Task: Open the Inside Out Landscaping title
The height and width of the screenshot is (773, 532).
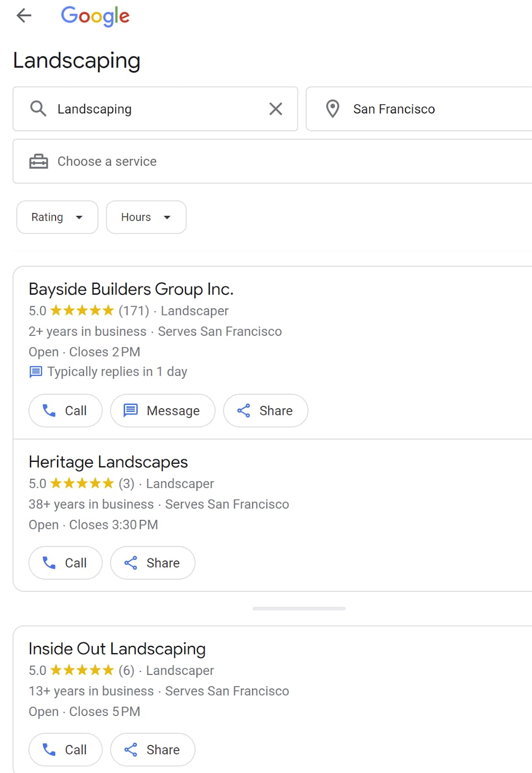Action: (117, 649)
